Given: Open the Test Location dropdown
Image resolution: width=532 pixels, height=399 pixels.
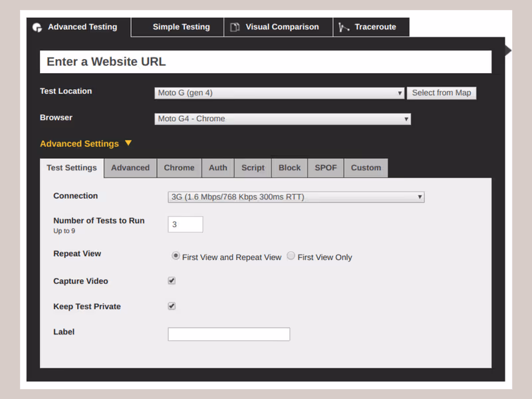Looking at the screenshot, I should [x=279, y=93].
